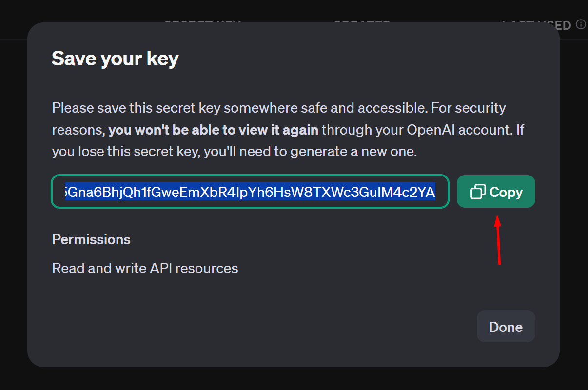This screenshot has width=588, height=390.
Task: Click the 'Copy' text label on green button
Action: 506,192
